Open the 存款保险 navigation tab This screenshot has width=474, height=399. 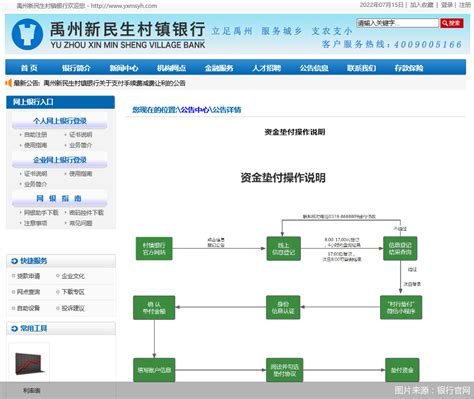tap(409, 68)
